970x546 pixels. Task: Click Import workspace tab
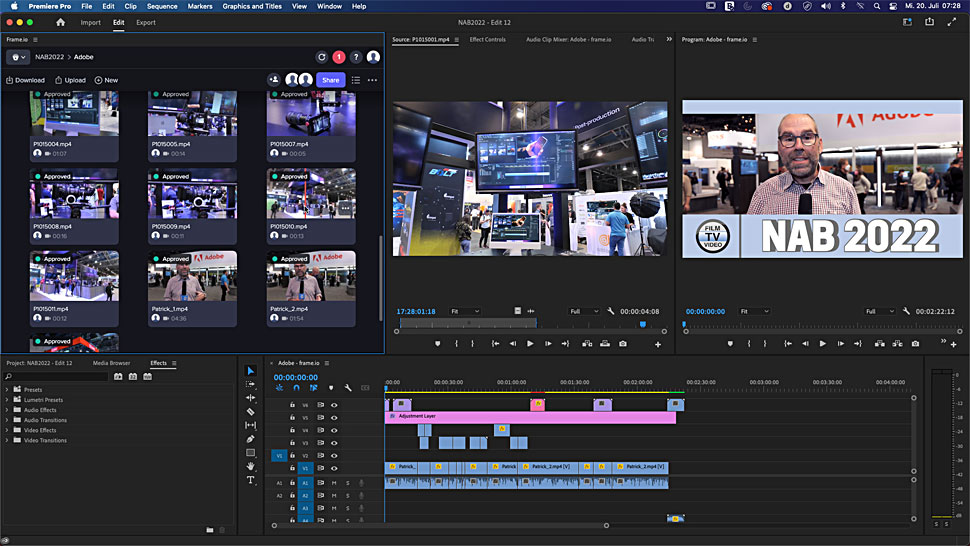click(90, 22)
